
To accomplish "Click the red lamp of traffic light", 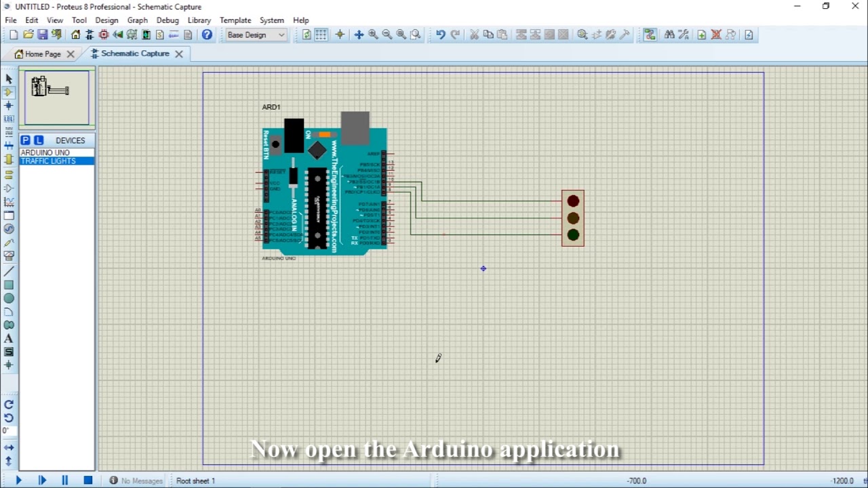I will pyautogui.click(x=573, y=201).
